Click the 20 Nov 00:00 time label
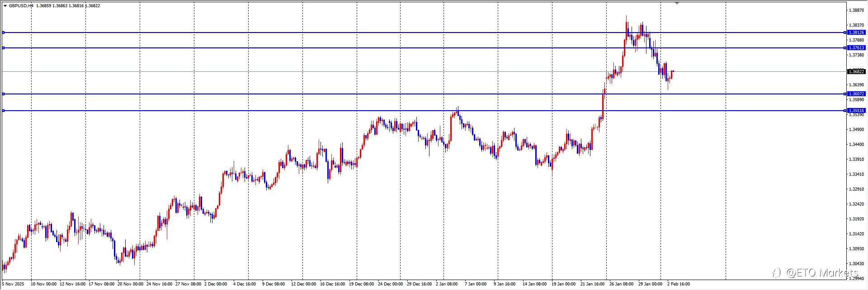The width and height of the screenshot is (868, 290). tap(131, 284)
